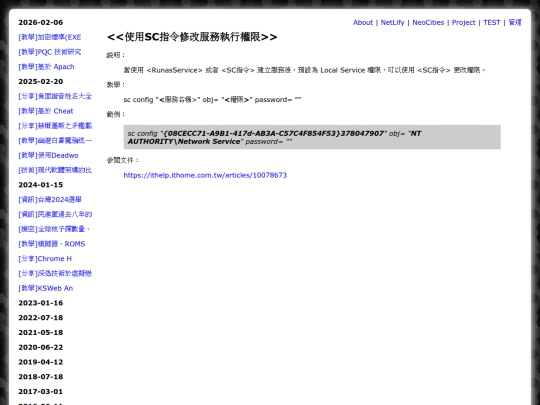Open the [分享]赫爾墨斯之矛 article
This screenshot has width=540, height=405.
tap(55, 126)
